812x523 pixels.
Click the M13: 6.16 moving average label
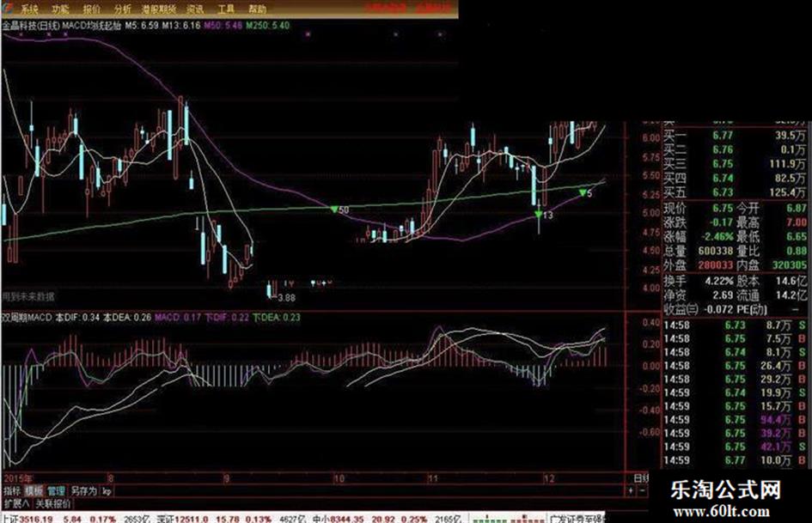pyautogui.click(x=180, y=26)
